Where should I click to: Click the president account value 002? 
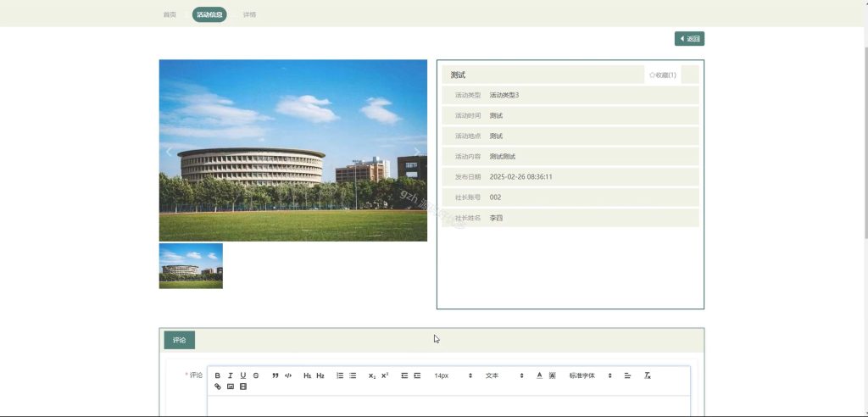[495, 197]
